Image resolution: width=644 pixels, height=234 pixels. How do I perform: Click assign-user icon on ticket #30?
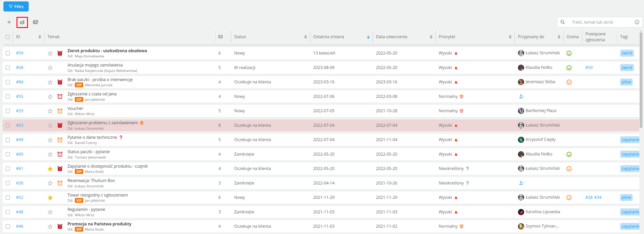click(x=521, y=183)
